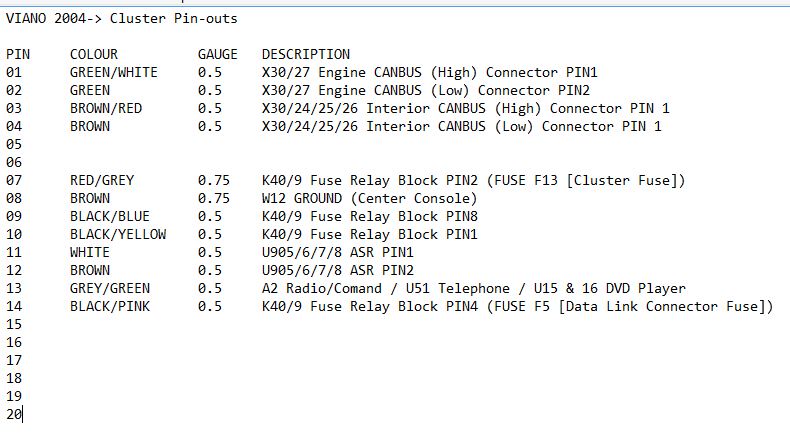
Task: Place cursor at end of line 20
Action: (22, 414)
